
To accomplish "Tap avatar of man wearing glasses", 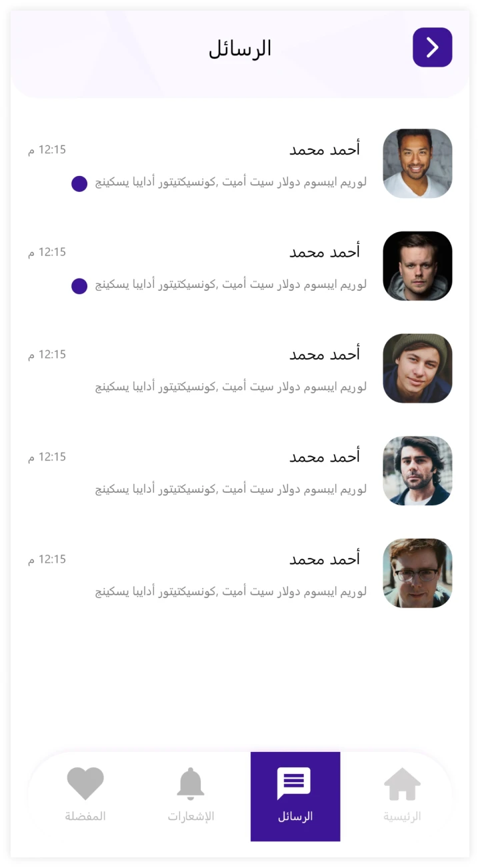I will (417, 573).
